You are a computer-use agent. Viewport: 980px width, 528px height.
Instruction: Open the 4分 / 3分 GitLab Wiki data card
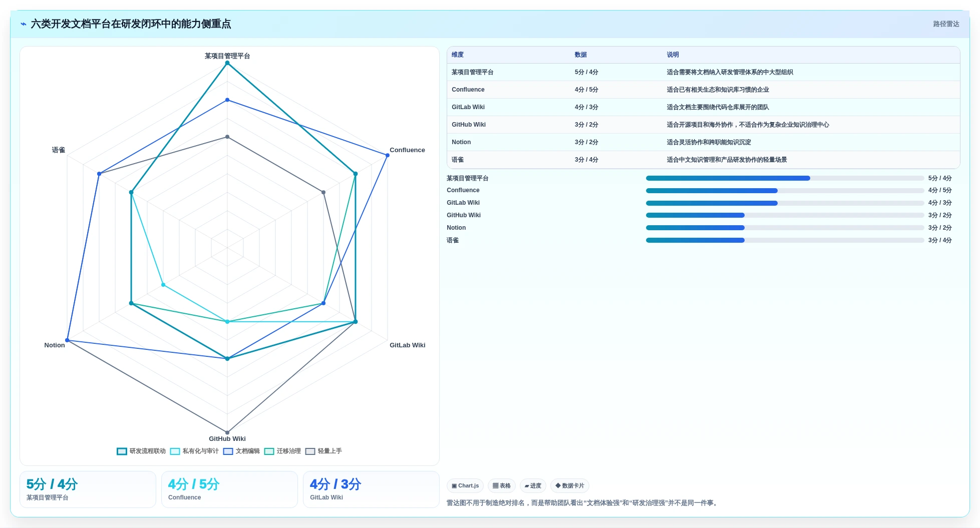coord(371,489)
